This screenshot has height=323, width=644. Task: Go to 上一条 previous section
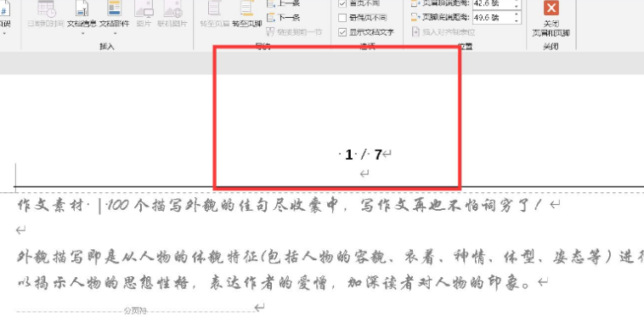coord(284,3)
